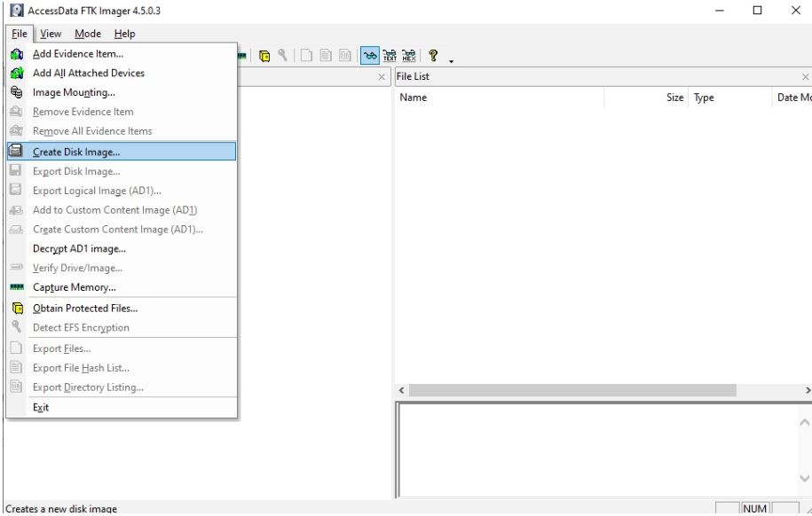Click the FTK Imager app icon in title bar
Screen dimensions: 812x516
17,11
